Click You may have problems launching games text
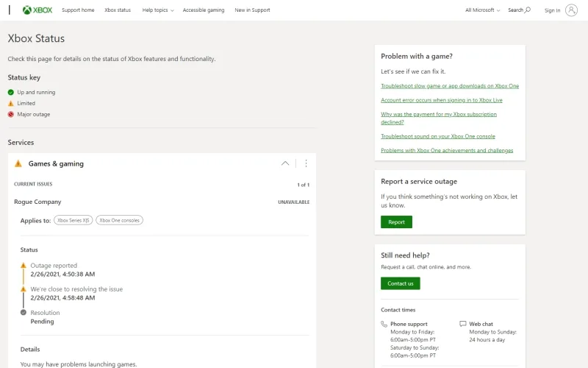 pyautogui.click(x=79, y=364)
